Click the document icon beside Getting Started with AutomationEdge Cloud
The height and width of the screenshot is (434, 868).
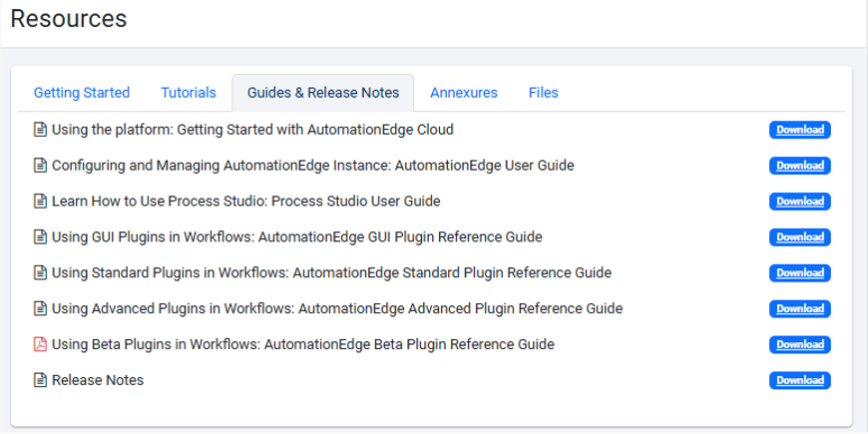pyautogui.click(x=40, y=130)
